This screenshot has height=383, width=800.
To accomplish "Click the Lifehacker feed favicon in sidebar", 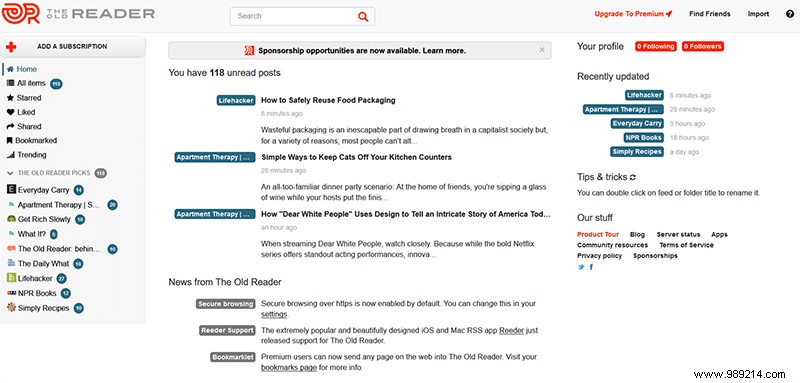I will 11,278.
